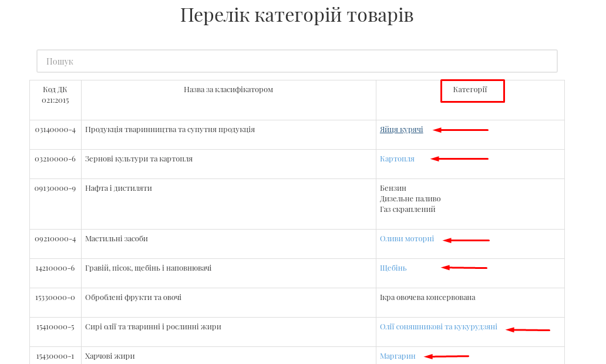Open the Картопля category link
This screenshot has height=364, width=606.
(397, 159)
